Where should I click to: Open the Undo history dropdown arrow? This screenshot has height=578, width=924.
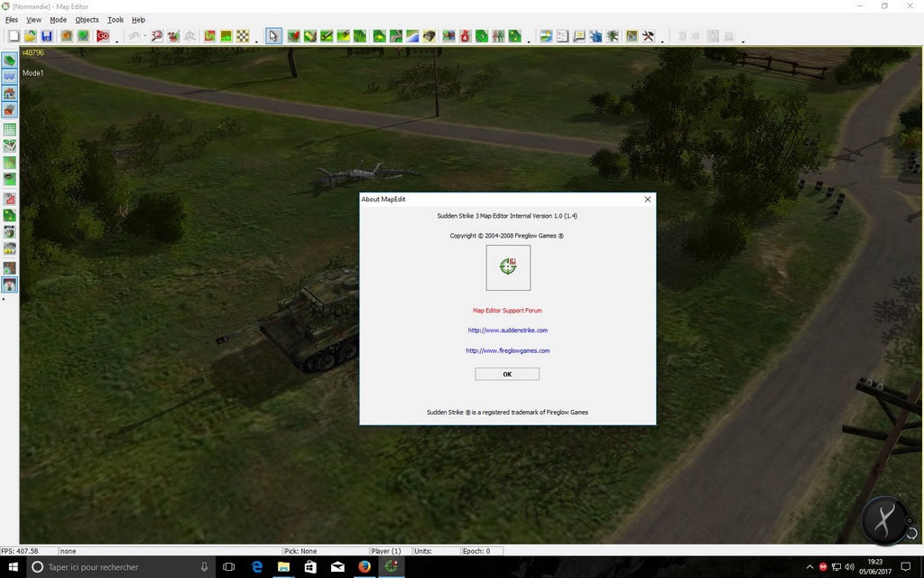[145, 36]
